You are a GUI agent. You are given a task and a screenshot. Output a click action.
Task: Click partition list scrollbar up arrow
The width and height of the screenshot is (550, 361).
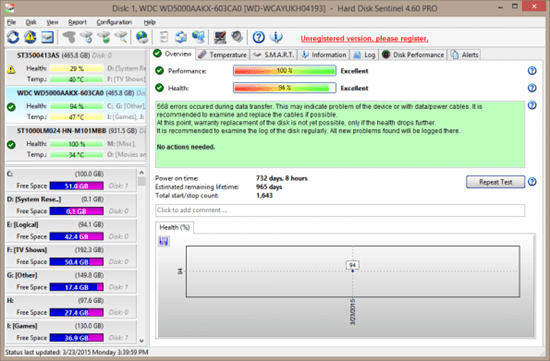(141, 173)
